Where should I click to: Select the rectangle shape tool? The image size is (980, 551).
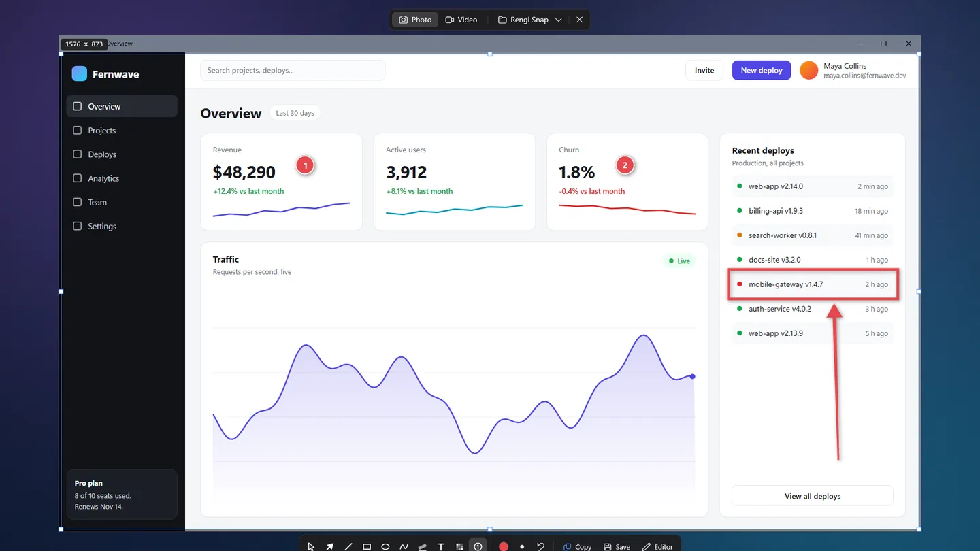(x=367, y=546)
